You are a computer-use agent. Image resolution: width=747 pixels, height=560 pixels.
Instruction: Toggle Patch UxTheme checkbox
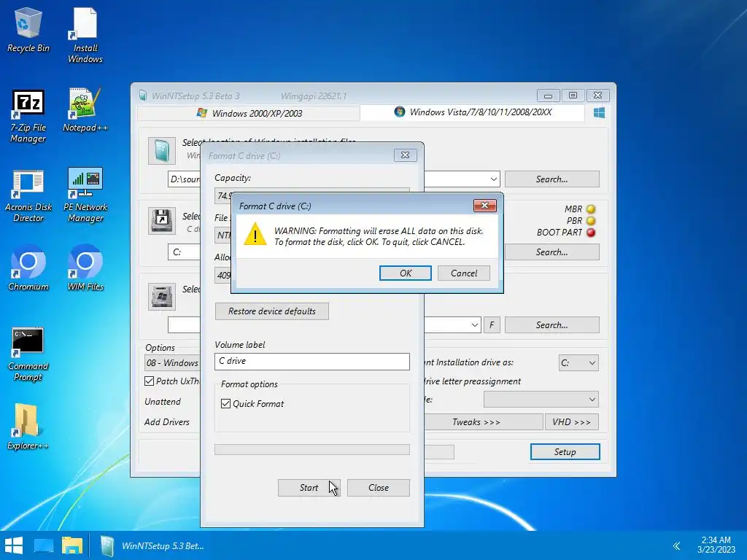click(149, 381)
